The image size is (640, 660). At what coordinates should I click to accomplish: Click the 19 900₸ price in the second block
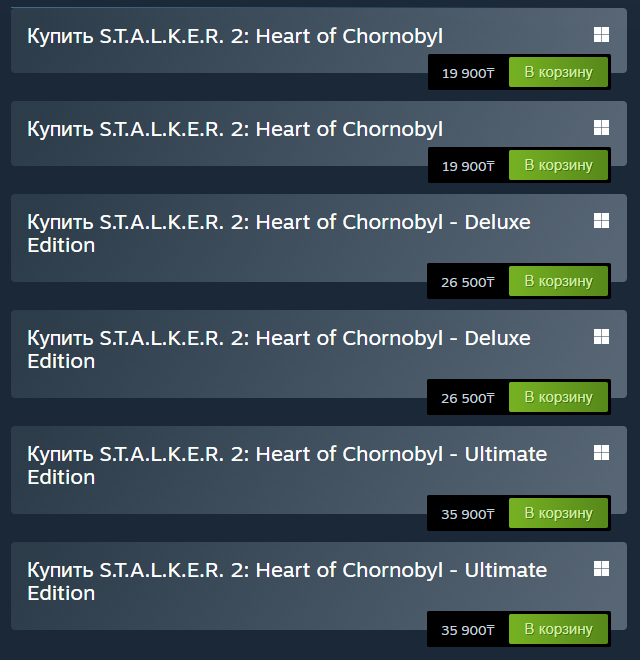coord(468,166)
